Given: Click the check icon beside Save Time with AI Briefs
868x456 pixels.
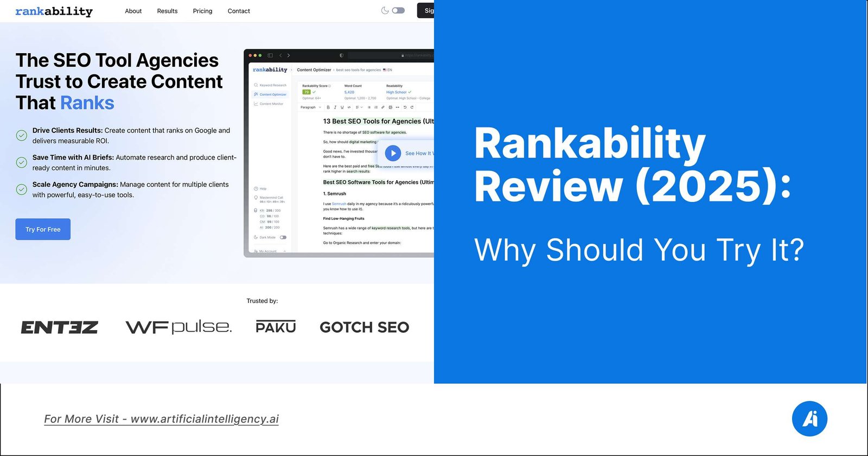Looking at the screenshot, I should pos(21,162).
